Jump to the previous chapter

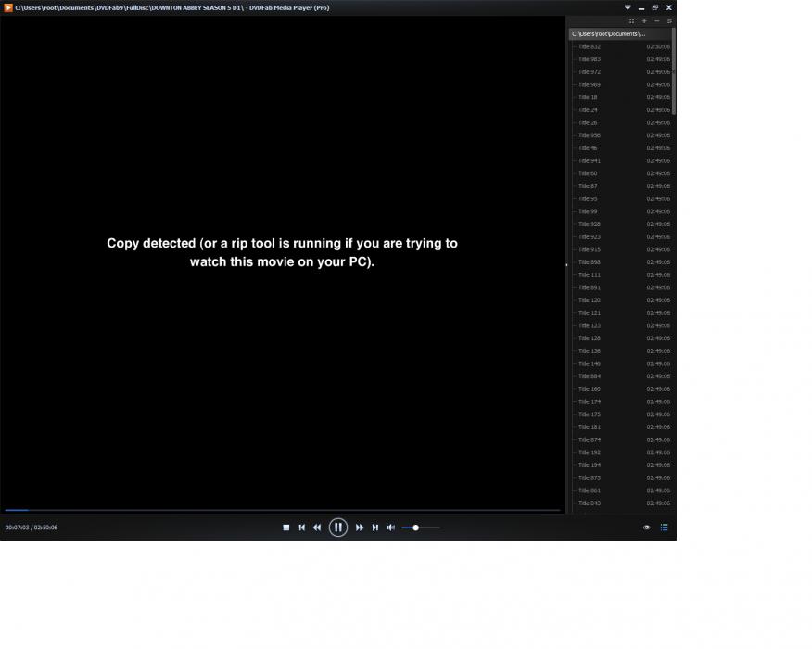click(x=302, y=528)
